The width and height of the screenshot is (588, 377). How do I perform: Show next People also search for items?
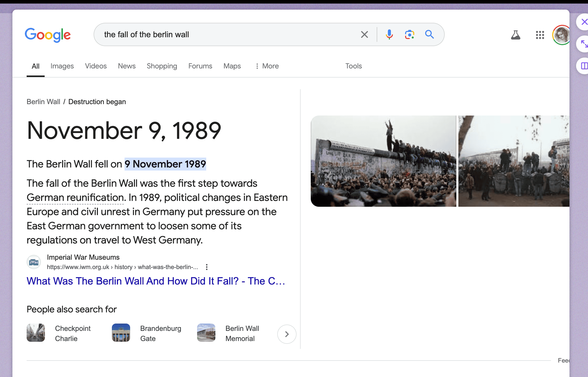click(287, 334)
